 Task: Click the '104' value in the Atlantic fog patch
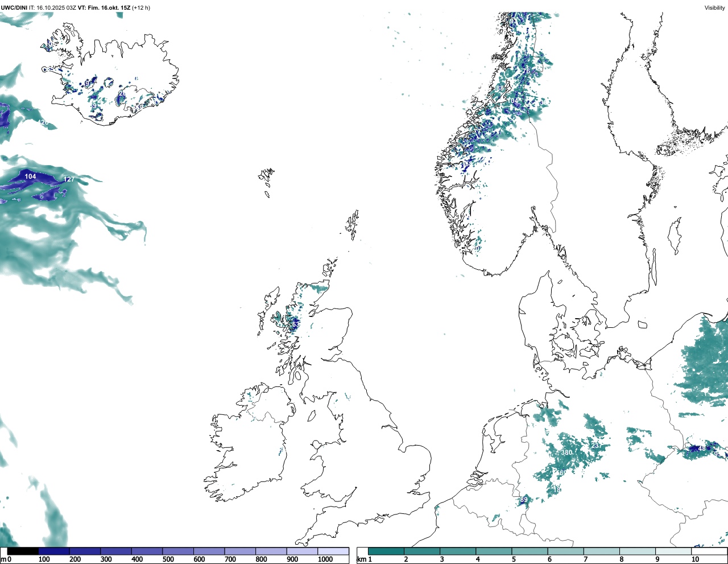pyautogui.click(x=30, y=176)
